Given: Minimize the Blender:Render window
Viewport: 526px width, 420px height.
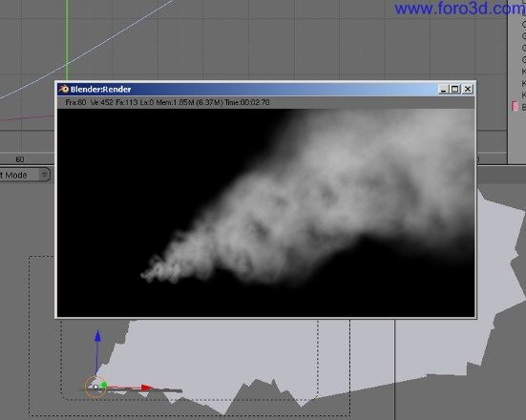Looking at the screenshot, I should tap(444, 89).
